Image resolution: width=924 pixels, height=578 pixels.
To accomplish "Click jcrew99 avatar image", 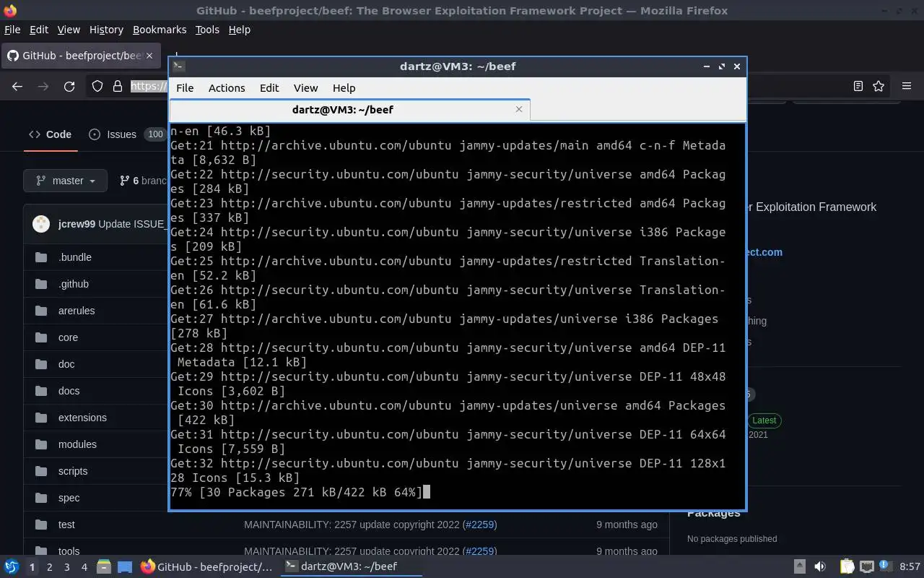I will (41, 223).
